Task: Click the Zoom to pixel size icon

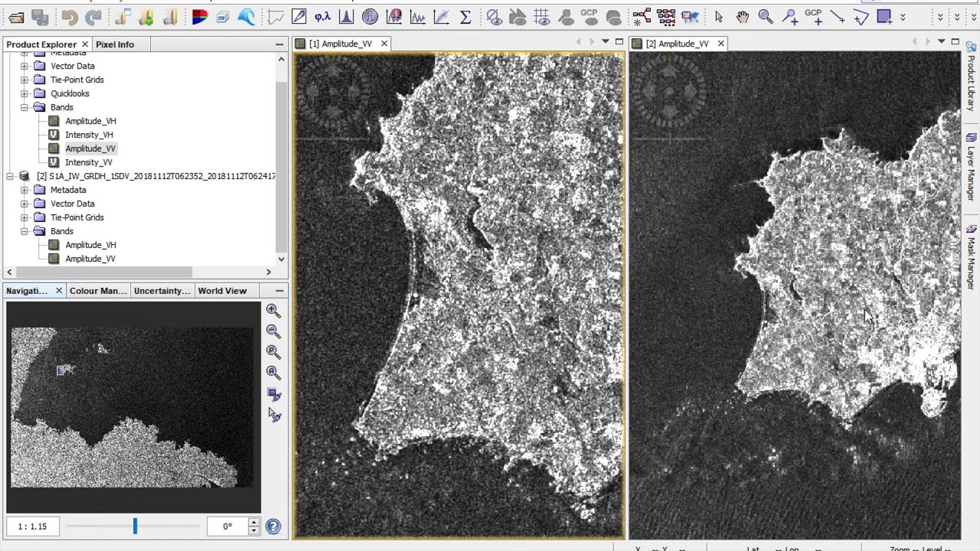Action: point(273,351)
